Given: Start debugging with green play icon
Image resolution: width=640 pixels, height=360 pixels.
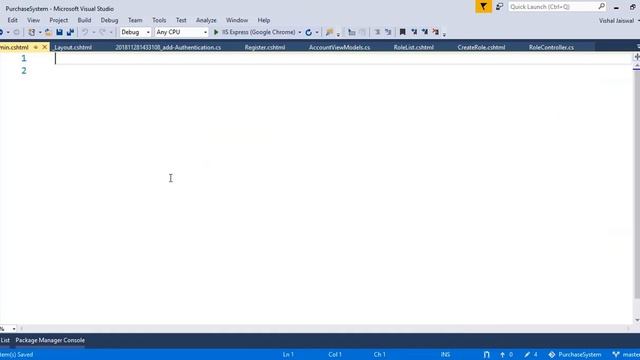Looking at the screenshot, I should point(216,32).
